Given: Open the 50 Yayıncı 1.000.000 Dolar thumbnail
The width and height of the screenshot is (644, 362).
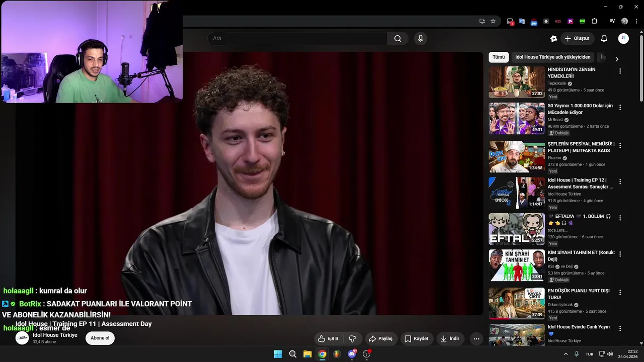Looking at the screenshot, I should tap(517, 119).
